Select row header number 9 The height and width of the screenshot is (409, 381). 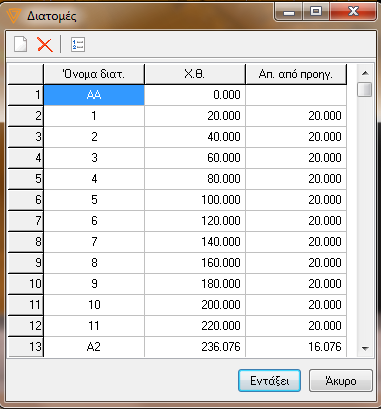click(26, 263)
